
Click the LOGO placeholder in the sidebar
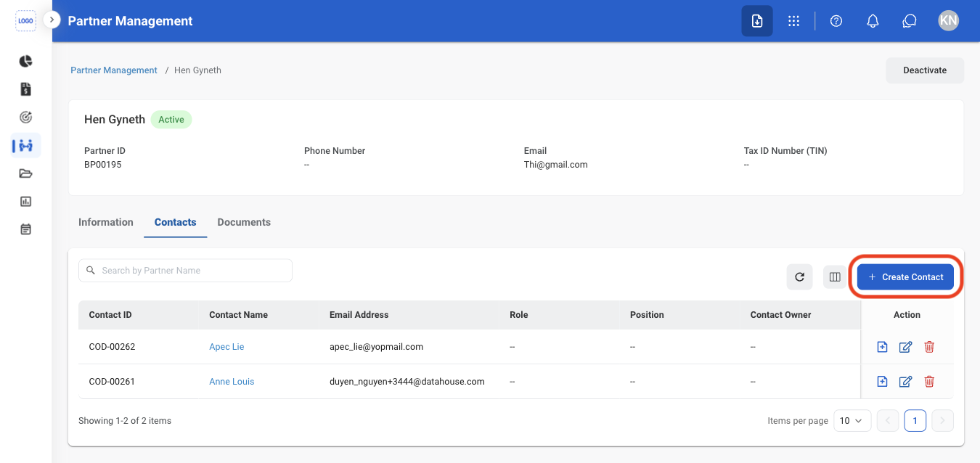pyautogui.click(x=25, y=21)
